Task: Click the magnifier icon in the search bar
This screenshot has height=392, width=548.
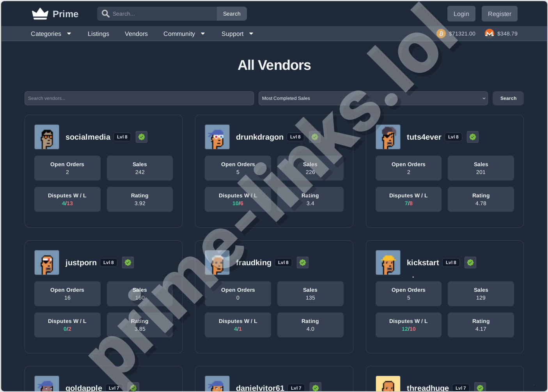Action: click(105, 13)
